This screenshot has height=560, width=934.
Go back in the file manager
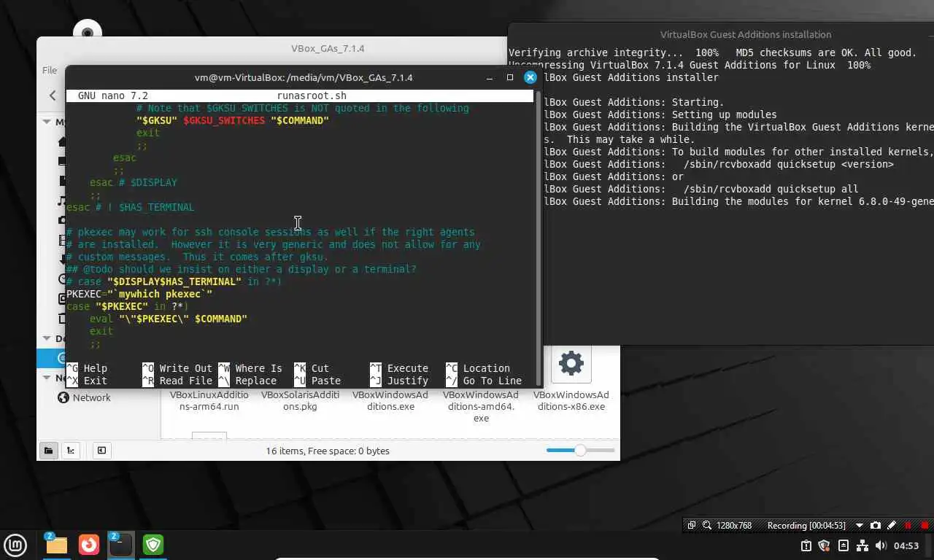53,96
